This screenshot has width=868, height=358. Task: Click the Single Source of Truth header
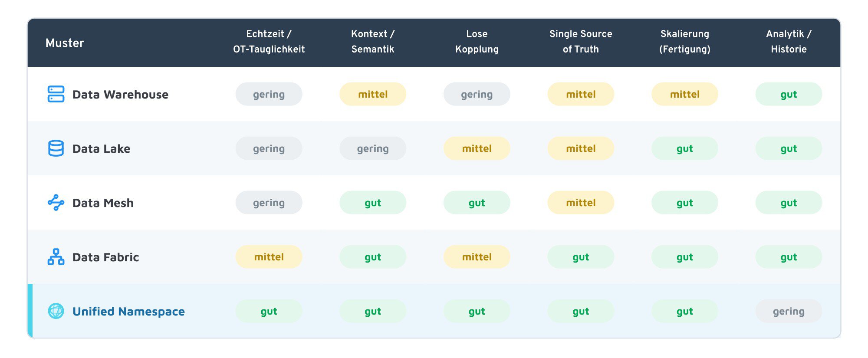pyautogui.click(x=581, y=42)
